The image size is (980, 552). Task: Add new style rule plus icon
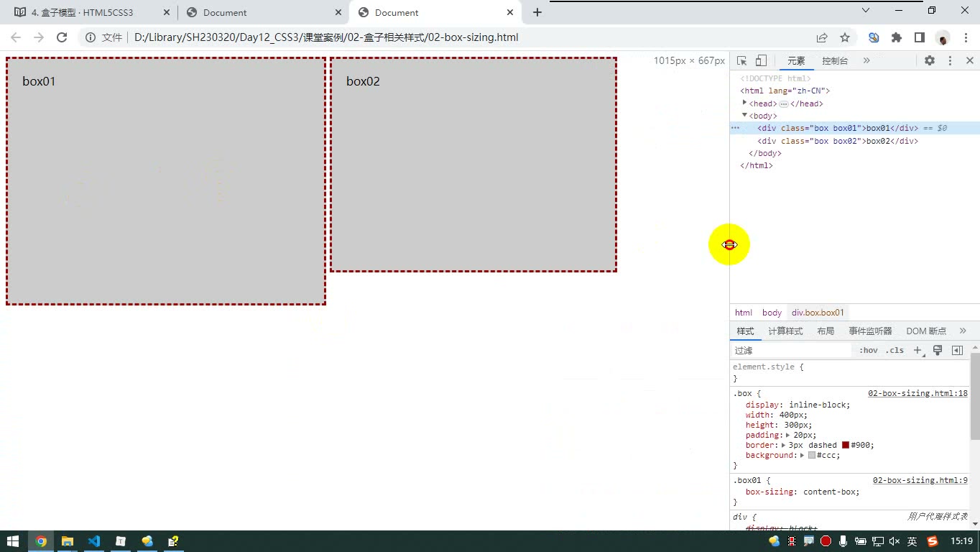[x=917, y=350]
